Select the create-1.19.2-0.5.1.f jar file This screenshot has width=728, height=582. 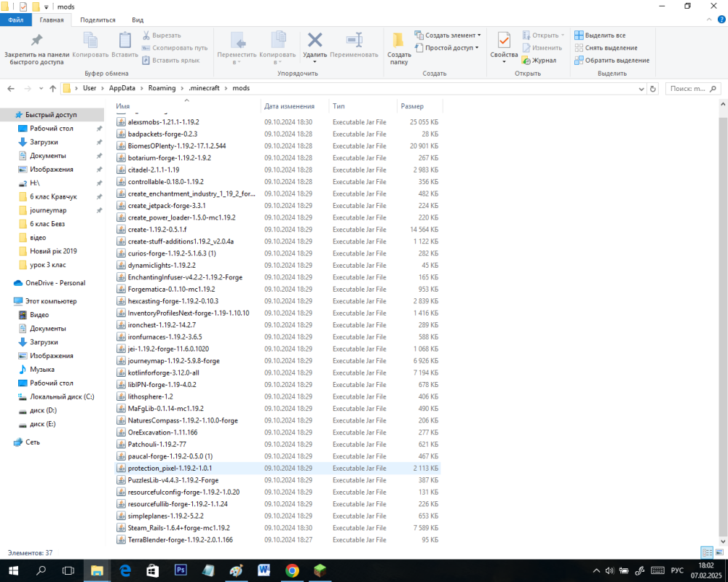tap(277, 229)
